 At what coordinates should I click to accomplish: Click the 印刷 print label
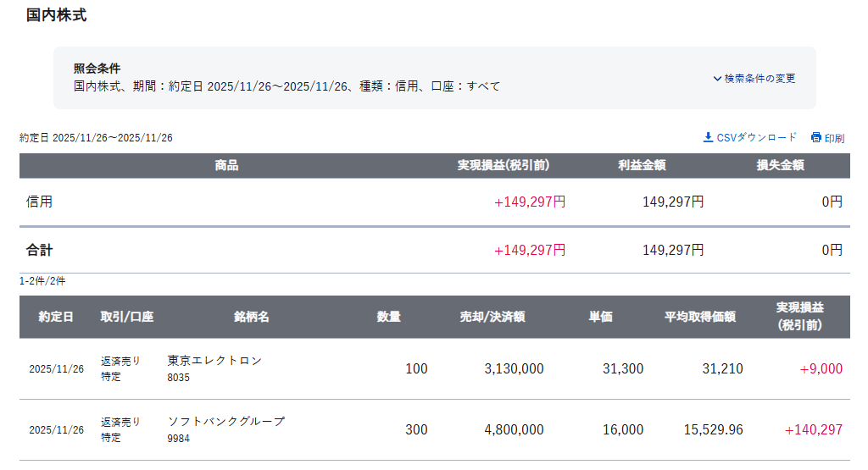(834, 138)
